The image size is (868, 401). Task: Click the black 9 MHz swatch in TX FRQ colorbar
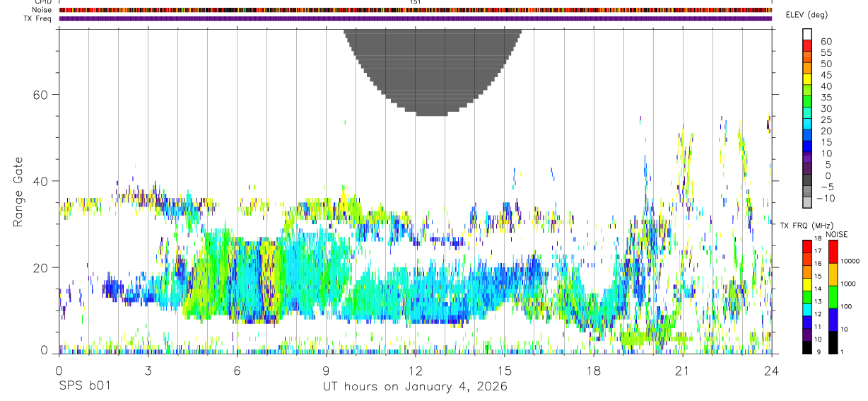pyautogui.click(x=807, y=347)
